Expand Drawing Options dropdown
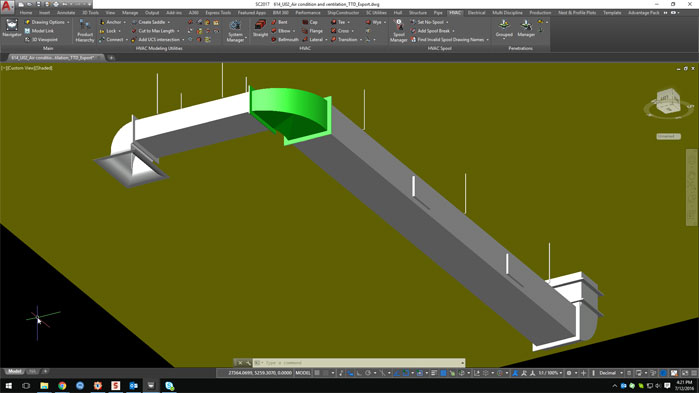The image size is (699, 393). [x=68, y=22]
